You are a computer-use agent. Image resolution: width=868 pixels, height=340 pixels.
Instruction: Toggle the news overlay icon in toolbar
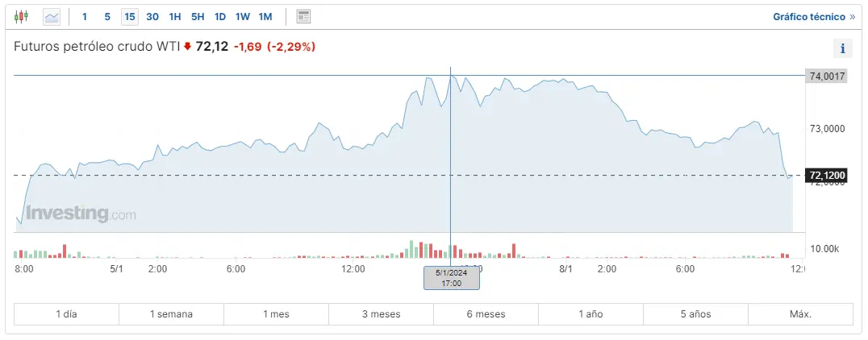[x=303, y=16]
